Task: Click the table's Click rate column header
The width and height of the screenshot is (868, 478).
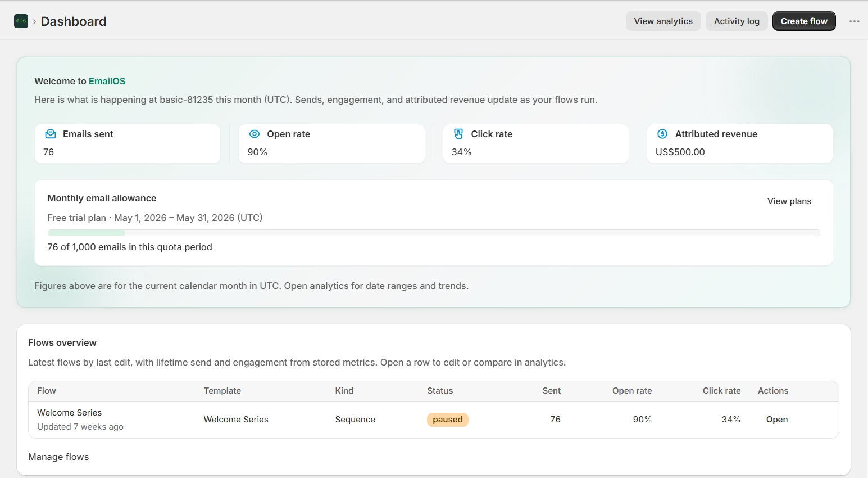Action: [x=722, y=391]
